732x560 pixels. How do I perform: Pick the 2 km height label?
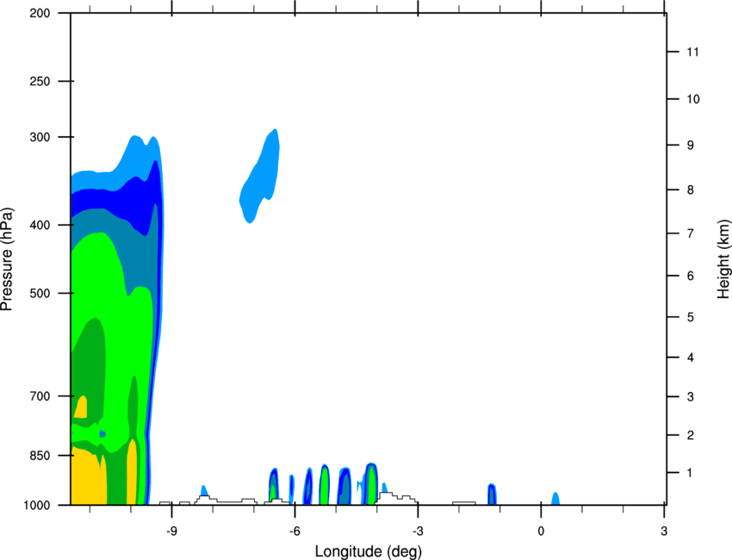pos(691,435)
